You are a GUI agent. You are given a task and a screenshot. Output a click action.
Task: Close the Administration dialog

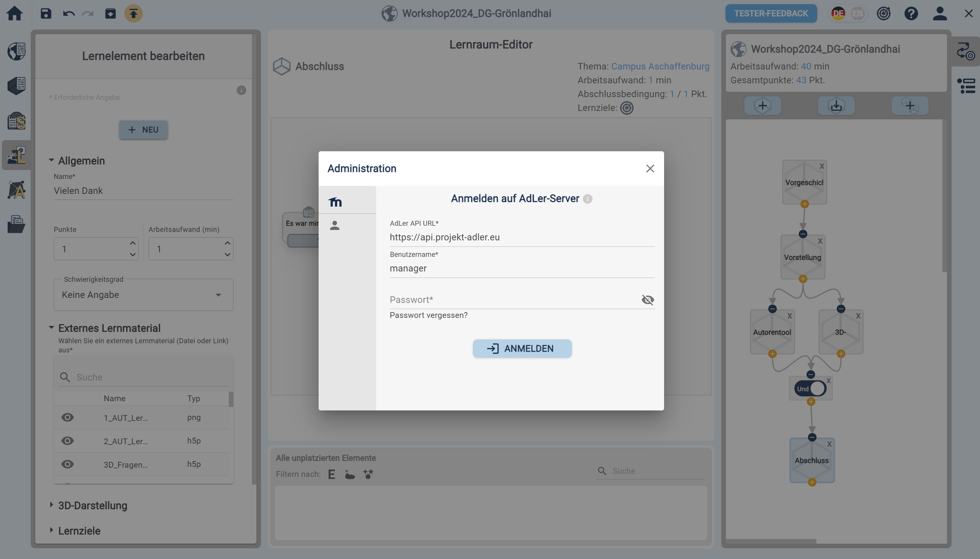tap(650, 169)
